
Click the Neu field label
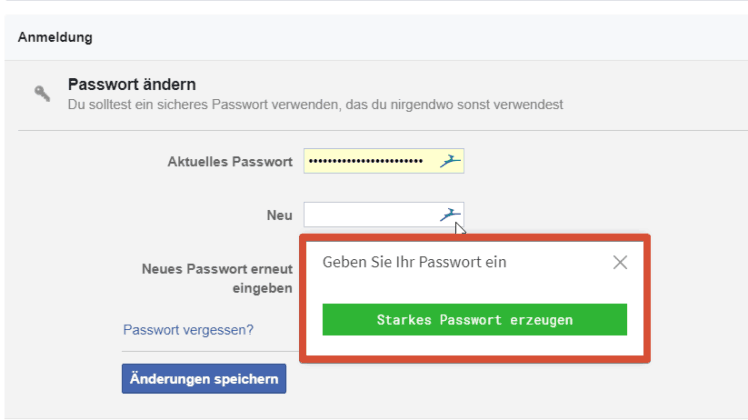tap(280, 215)
